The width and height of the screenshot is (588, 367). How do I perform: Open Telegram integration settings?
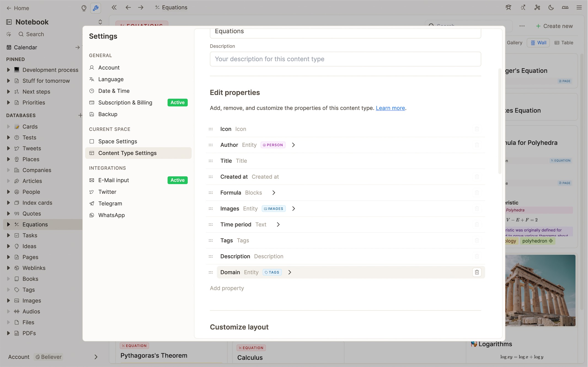(138, 203)
